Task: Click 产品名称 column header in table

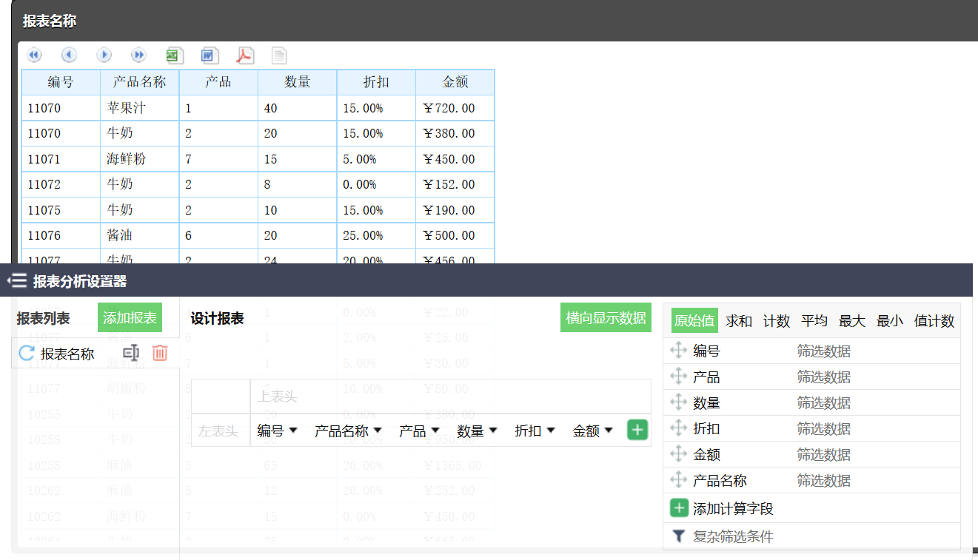Action: [140, 82]
